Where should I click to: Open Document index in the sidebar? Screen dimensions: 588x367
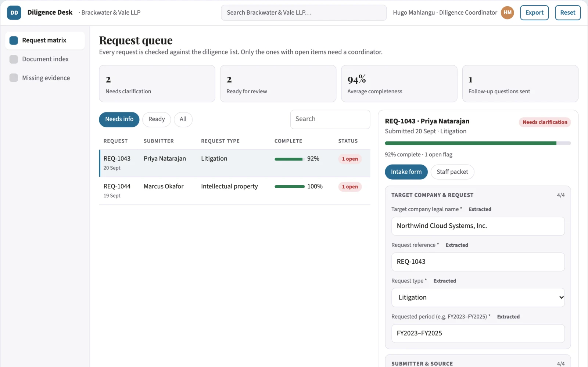45,59
